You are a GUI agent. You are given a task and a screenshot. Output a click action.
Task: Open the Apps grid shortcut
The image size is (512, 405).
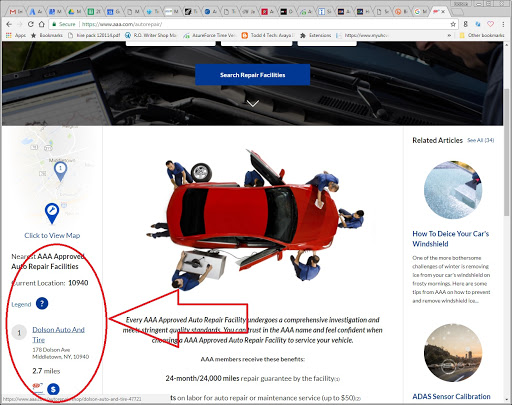[16, 35]
